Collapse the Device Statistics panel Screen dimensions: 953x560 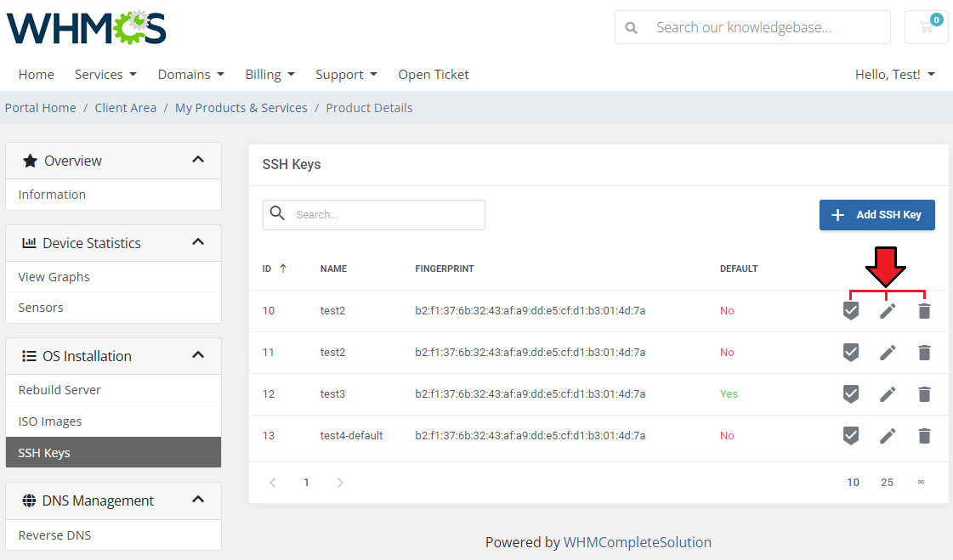(198, 243)
